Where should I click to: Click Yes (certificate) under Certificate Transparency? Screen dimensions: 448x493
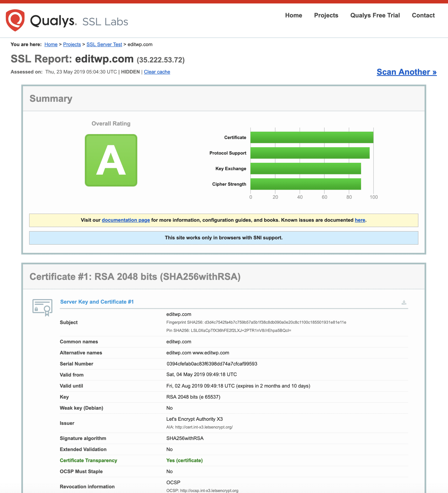[184, 460]
